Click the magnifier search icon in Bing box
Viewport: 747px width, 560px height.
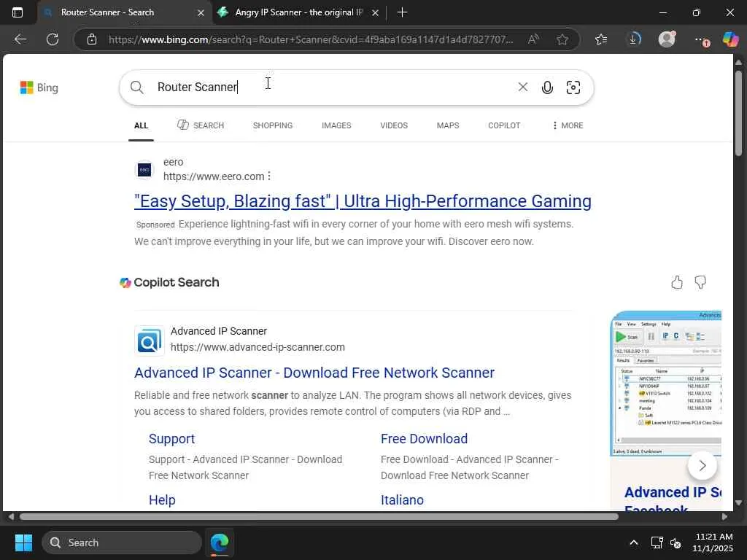(x=136, y=87)
